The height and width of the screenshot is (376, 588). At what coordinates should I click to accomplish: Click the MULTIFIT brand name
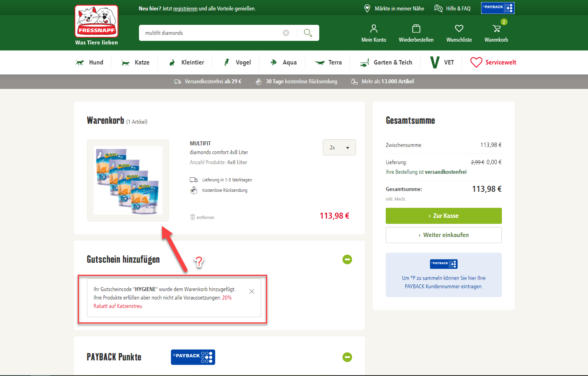pyautogui.click(x=200, y=143)
